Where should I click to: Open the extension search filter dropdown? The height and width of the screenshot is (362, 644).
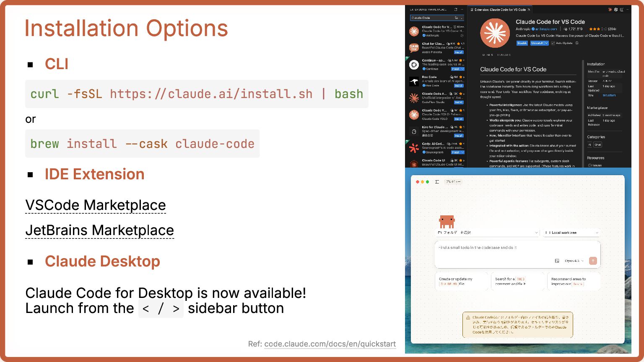(x=462, y=18)
